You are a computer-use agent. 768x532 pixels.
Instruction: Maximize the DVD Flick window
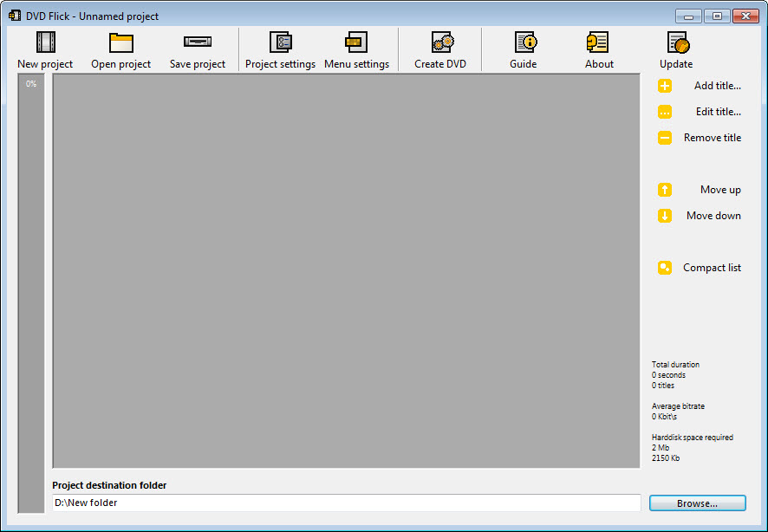[x=717, y=16]
